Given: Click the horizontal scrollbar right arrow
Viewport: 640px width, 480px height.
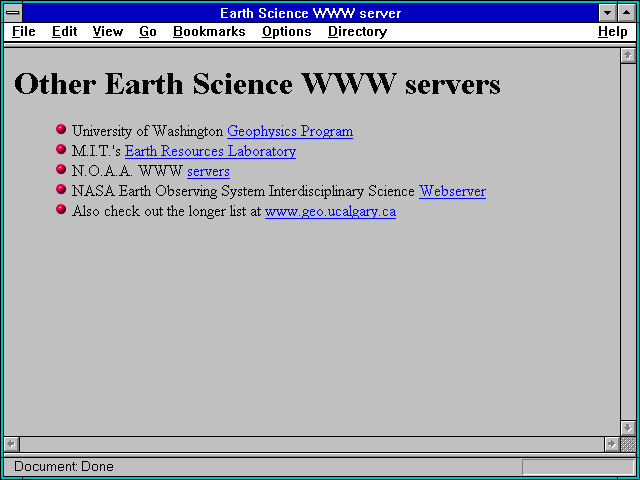Looking at the screenshot, I should (x=612, y=444).
